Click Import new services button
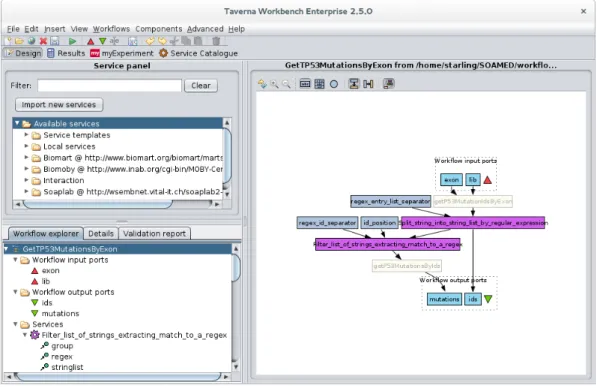The height and width of the screenshot is (388, 597). 59,105
